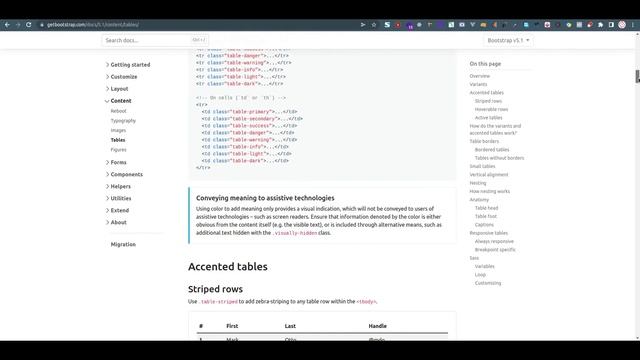Screen dimensions: 640x360
Task: Jump to Anatomy section
Action: click(x=479, y=200)
